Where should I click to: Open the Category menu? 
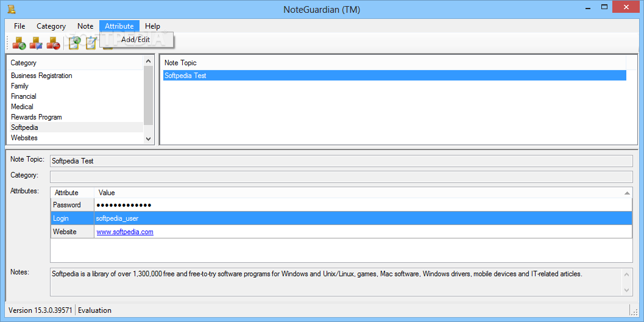[51, 26]
